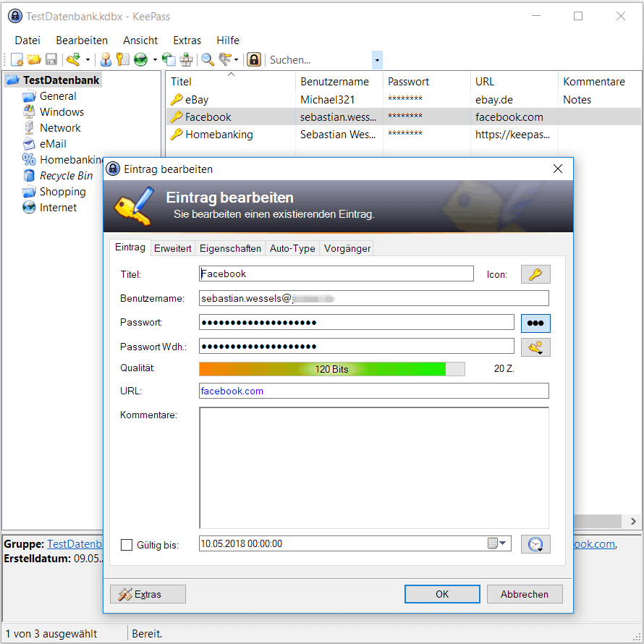Click the Save database floppy icon

pyautogui.click(x=51, y=60)
